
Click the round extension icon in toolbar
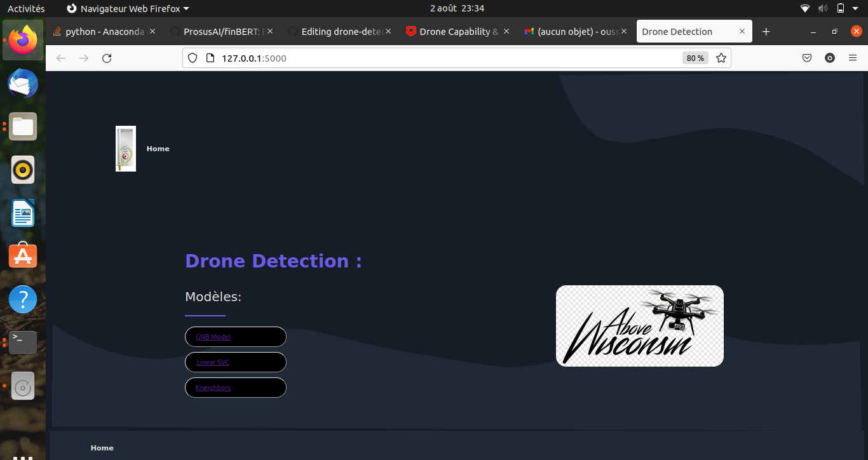[x=830, y=58]
